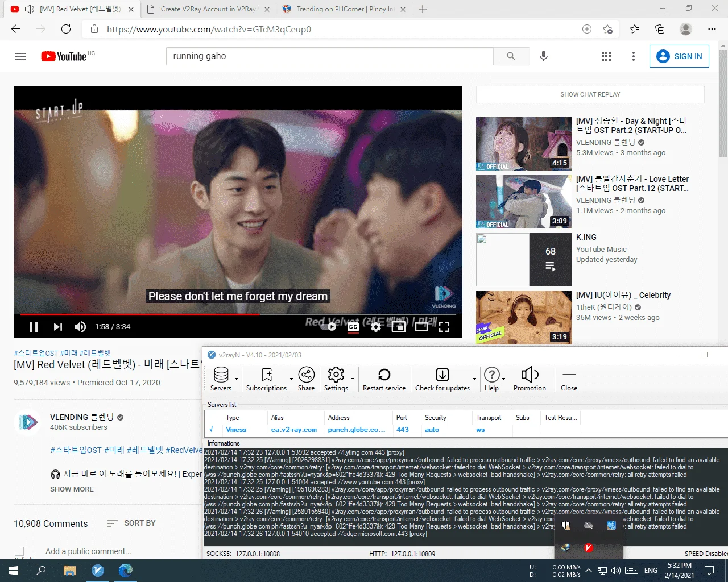Open the YouTube three-dot settings menu
Viewport: 728px width, 582px height.
tap(634, 56)
